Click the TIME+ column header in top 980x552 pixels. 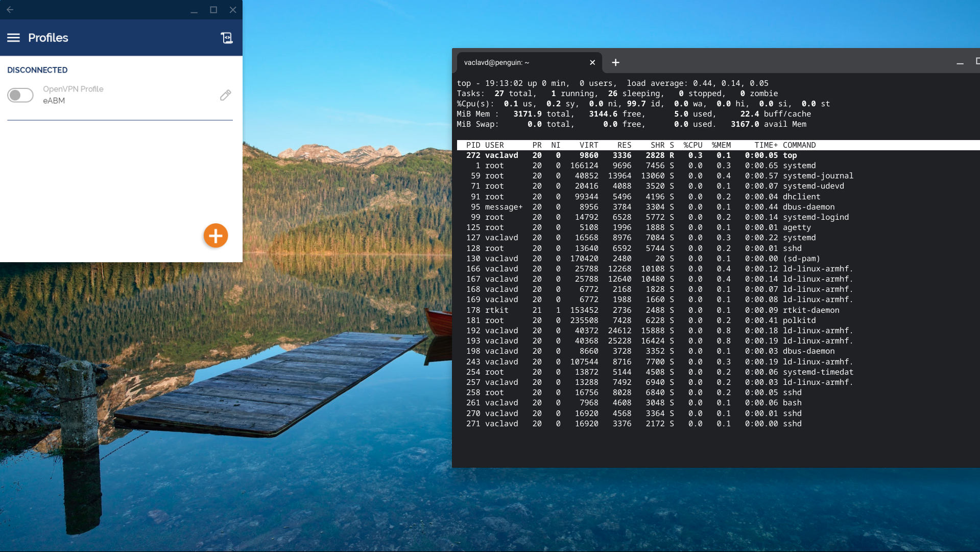point(766,145)
